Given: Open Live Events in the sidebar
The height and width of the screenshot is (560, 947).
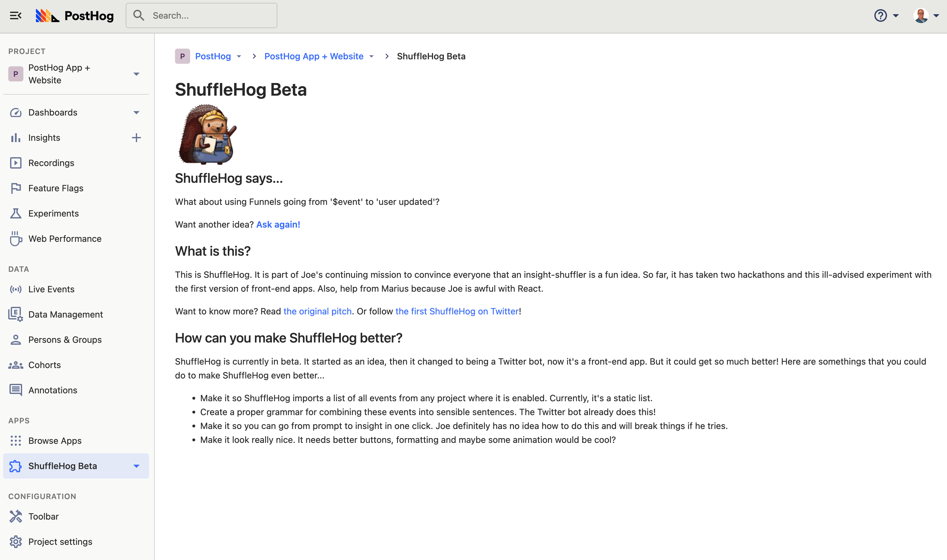Looking at the screenshot, I should click(51, 289).
